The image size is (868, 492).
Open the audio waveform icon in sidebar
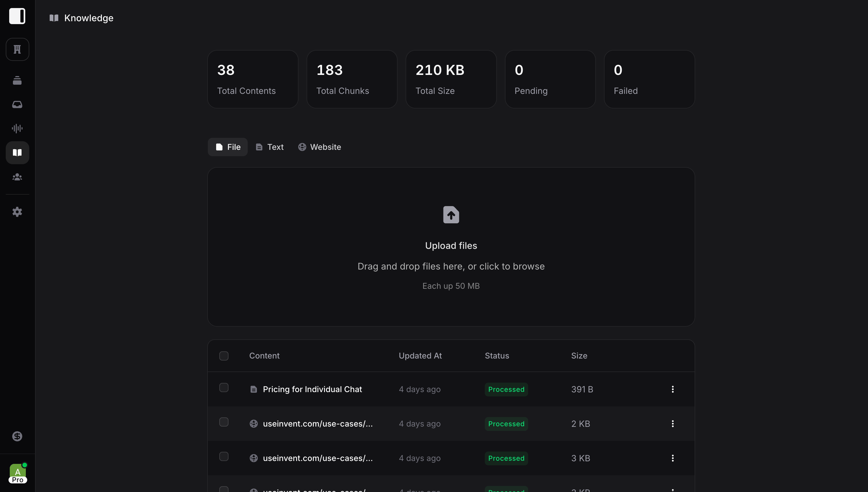point(17,128)
